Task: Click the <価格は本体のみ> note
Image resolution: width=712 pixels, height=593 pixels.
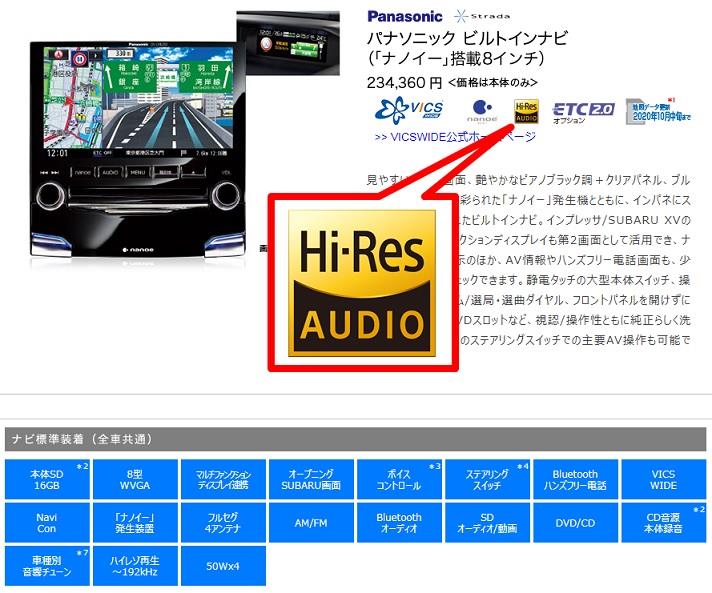Action: [x=493, y=83]
